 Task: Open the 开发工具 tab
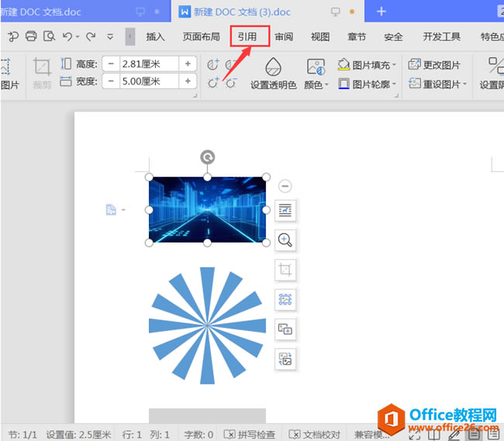click(441, 36)
